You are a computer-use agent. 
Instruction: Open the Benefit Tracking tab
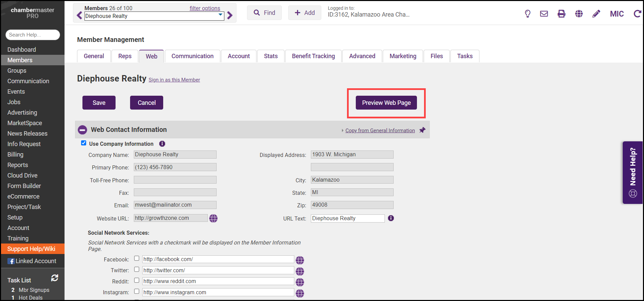[x=313, y=56]
